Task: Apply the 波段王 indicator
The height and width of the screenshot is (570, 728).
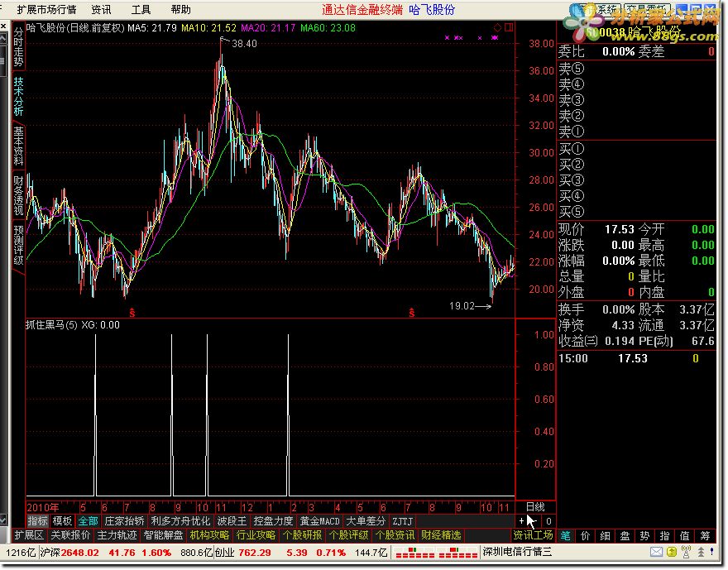Action: click(232, 521)
